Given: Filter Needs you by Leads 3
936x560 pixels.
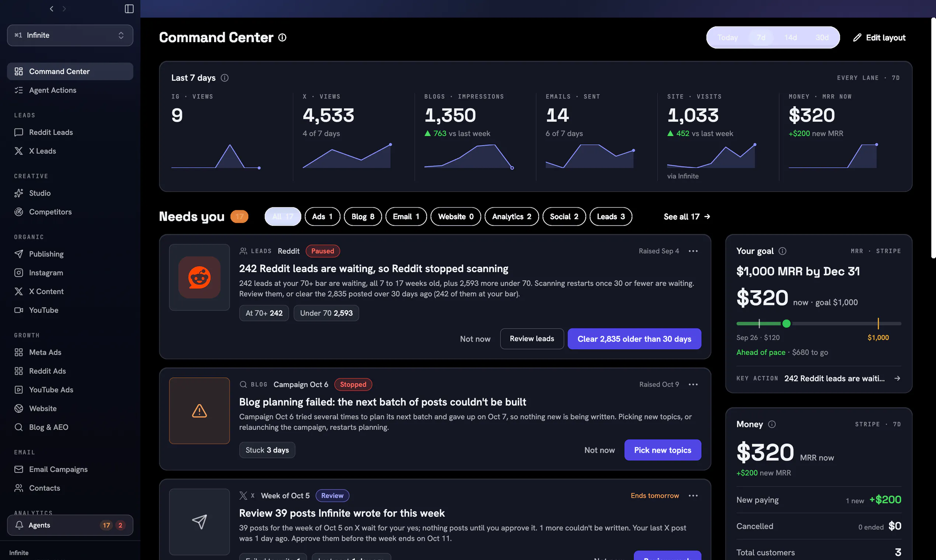Looking at the screenshot, I should coord(611,217).
